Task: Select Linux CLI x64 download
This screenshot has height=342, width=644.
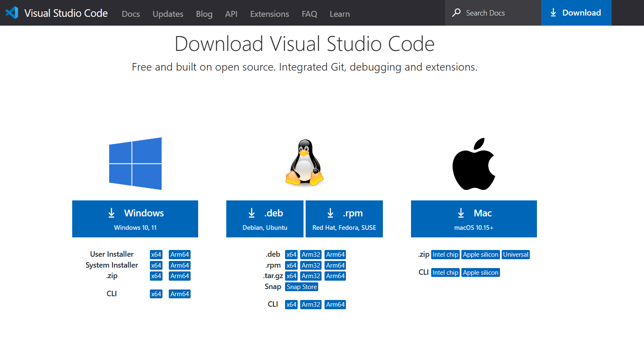Action: tap(291, 305)
